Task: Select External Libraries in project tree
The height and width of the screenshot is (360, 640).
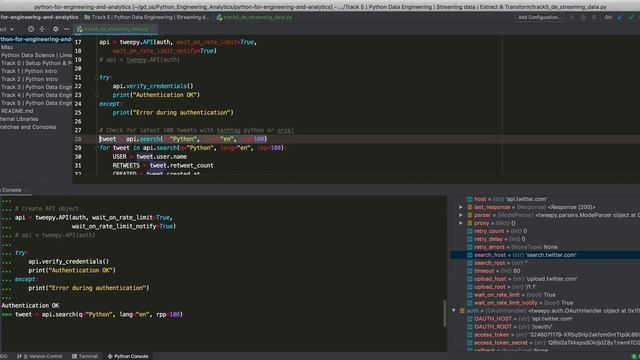Action: pyautogui.click(x=19, y=119)
